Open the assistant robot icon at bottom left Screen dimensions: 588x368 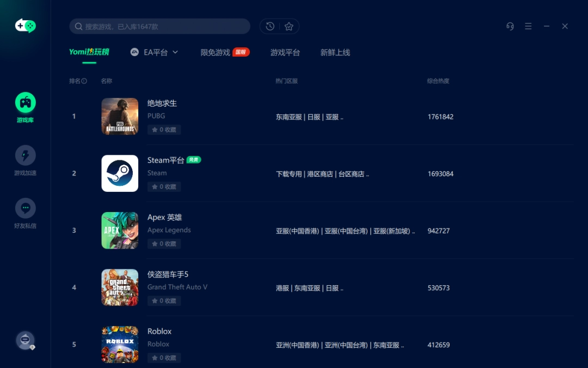point(25,340)
